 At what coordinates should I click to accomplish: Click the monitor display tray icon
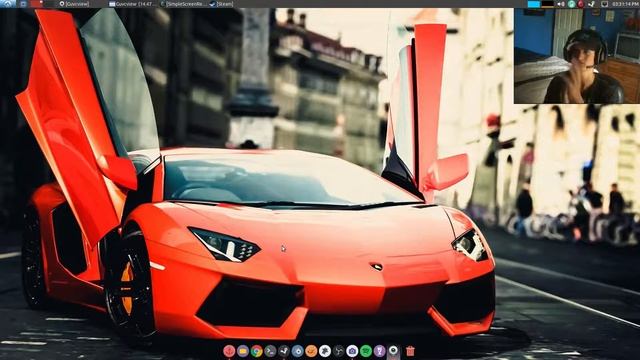(x=604, y=4)
